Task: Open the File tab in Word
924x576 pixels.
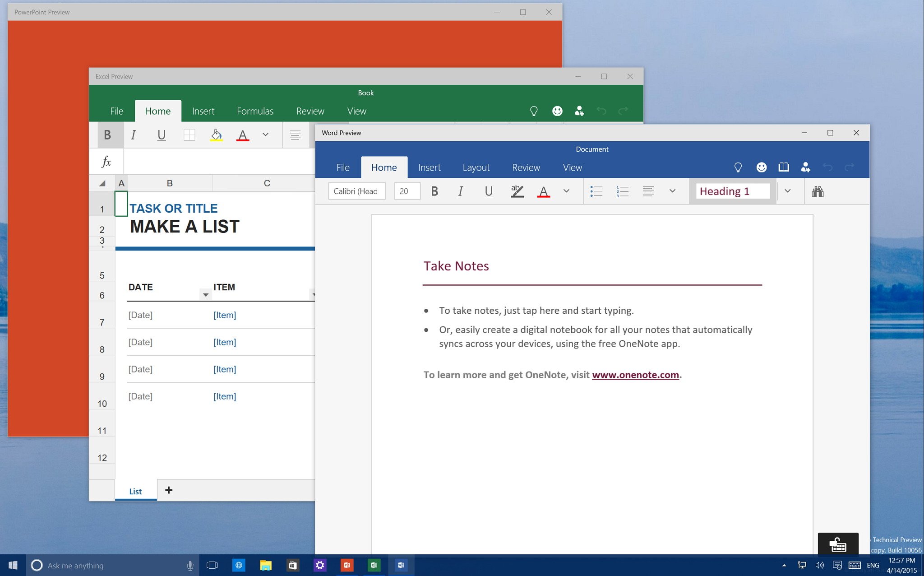Action: [x=343, y=167]
